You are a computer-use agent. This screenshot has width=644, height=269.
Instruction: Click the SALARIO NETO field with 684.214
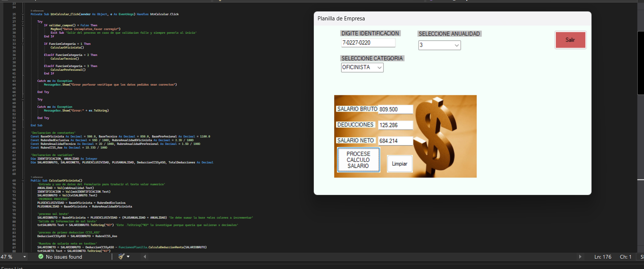click(x=395, y=141)
